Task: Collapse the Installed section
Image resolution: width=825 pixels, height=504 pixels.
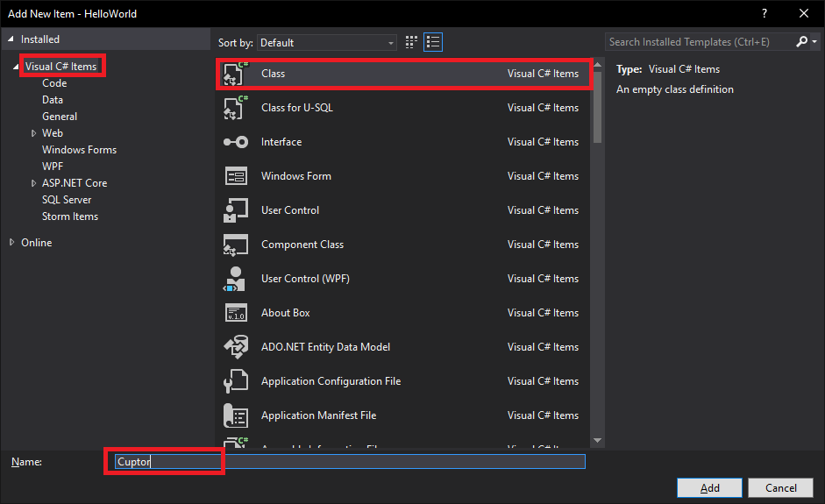Action: pos(10,39)
